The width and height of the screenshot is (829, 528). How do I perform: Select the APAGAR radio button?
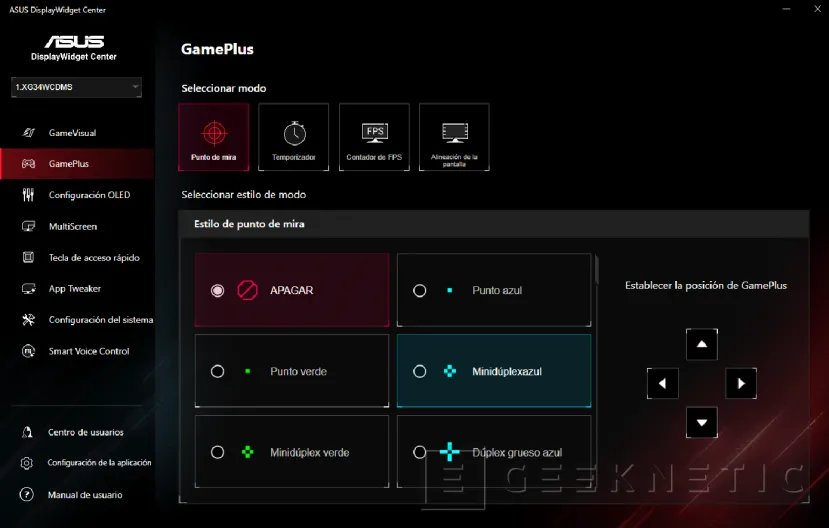(217, 291)
